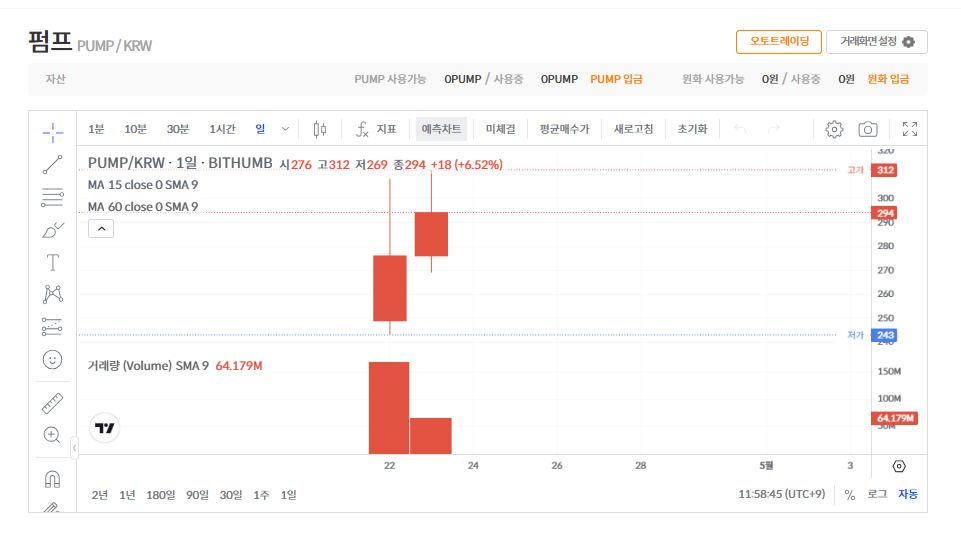Click the PUMP/KRW · 1일 · BITHUMB title
The height and width of the screenshot is (545, 961).
point(180,163)
